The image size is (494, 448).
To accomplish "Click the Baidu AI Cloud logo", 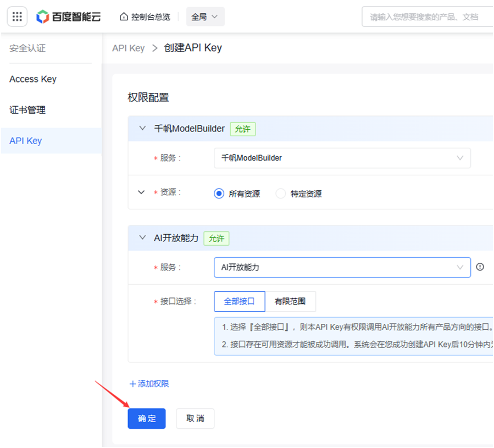I will coord(68,16).
